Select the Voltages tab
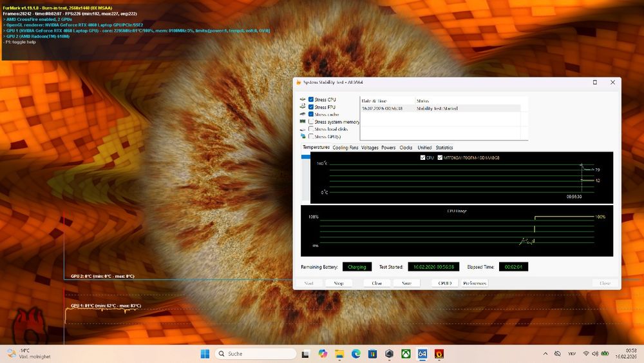The image size is (644, 363). [x=370, y=148]
